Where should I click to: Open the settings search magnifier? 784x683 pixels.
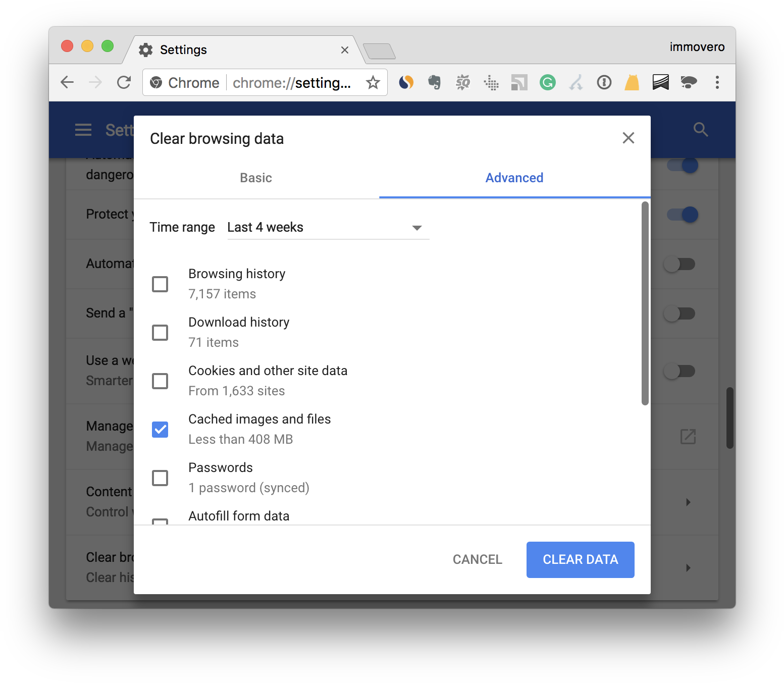(701, 130)
